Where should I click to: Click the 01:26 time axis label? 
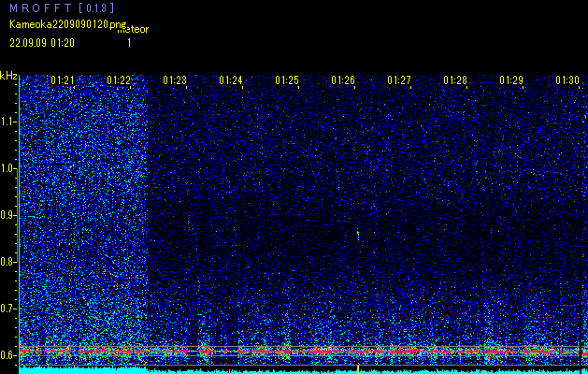(x=343, y=80)
